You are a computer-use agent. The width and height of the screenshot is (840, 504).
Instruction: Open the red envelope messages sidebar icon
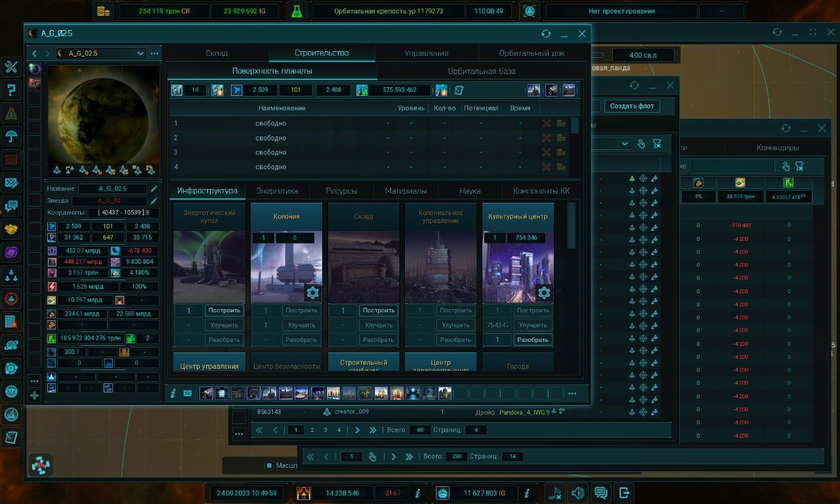click(11, 159)
